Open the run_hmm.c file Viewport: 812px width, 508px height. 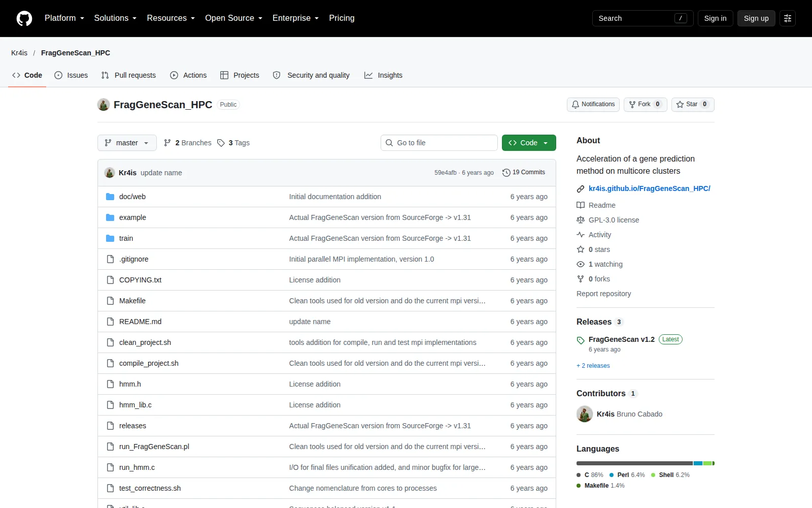click(137, 467)
